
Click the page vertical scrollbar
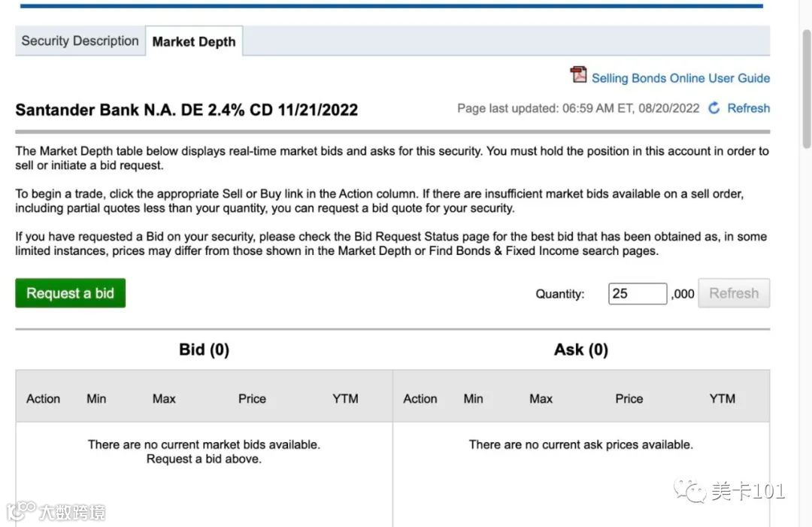point(807,88)
